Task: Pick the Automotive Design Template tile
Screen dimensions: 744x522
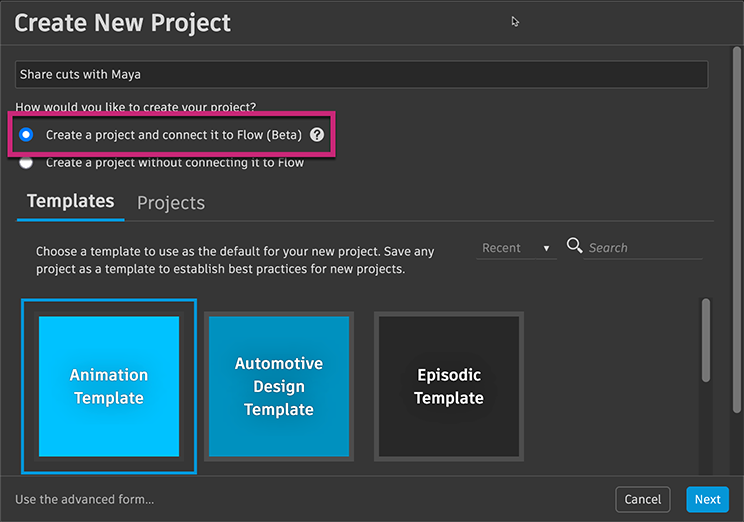Action: 278,386
